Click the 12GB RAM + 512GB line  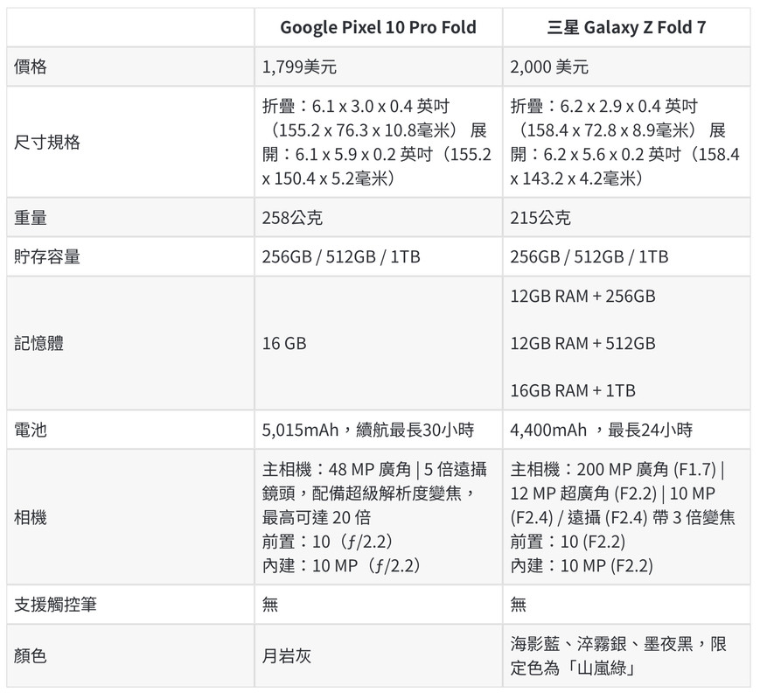582,344
